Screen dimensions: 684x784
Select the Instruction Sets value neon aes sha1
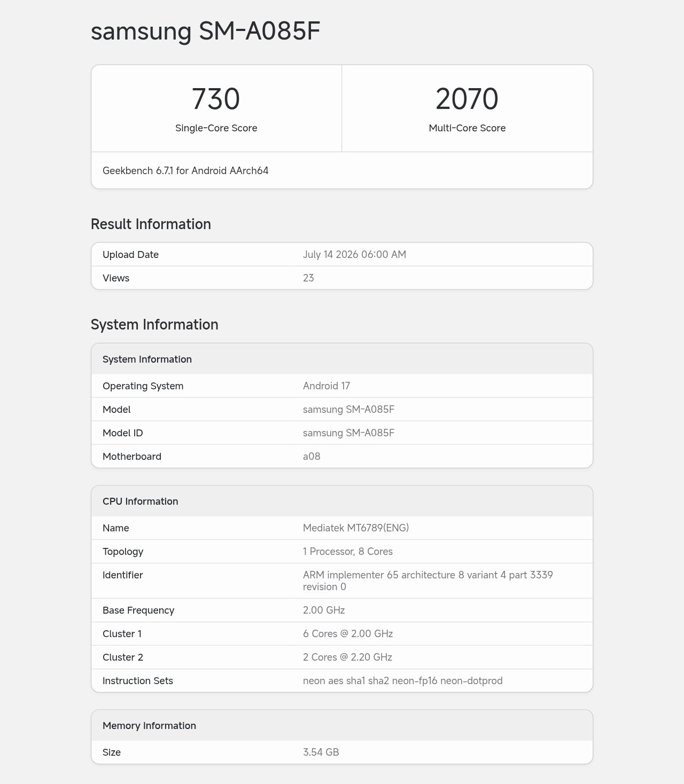click(x=403, y=681)
